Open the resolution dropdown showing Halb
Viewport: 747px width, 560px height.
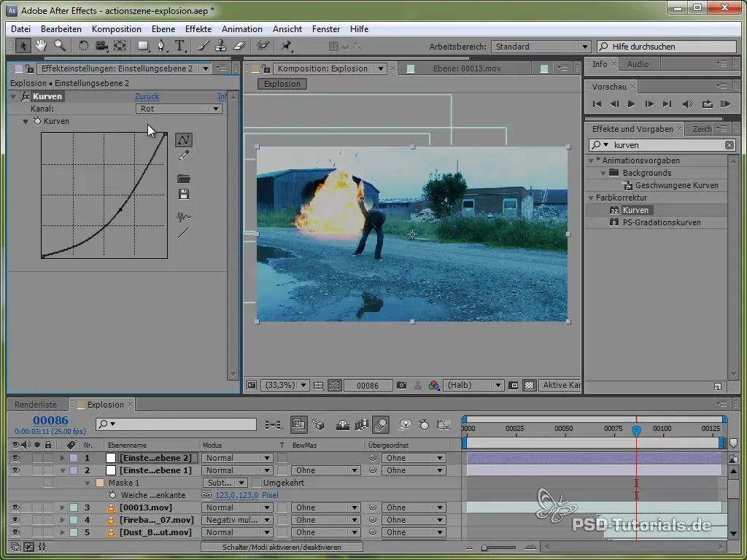point(473,385)
